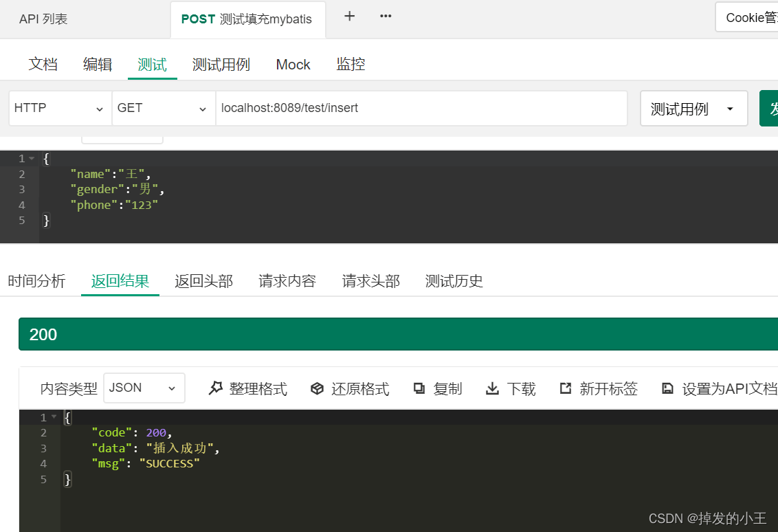Open the 请求头部 result tab
Image resolution: width=778 pixels, height=532 pixels.
[370, 281]
